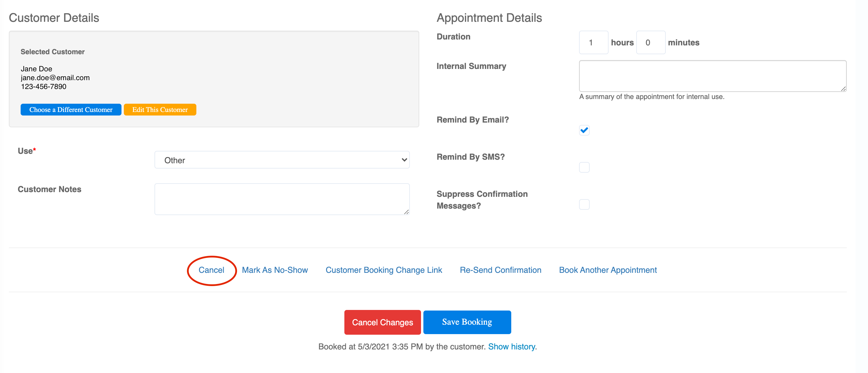Click the Book Another Appointment link
The height and width of the screenshot is (373, 868).
[x=608, y=270]
